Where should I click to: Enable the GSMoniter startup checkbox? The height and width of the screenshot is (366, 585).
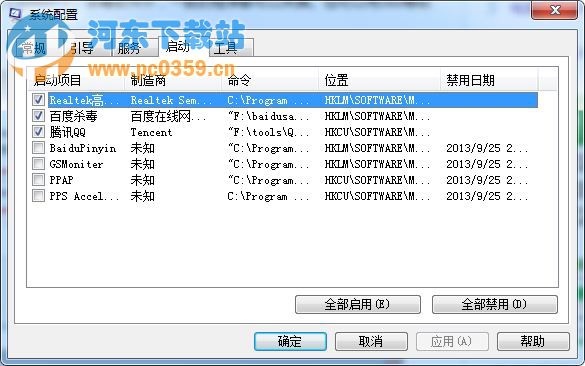pyautogui.click(x=38, y=164)
